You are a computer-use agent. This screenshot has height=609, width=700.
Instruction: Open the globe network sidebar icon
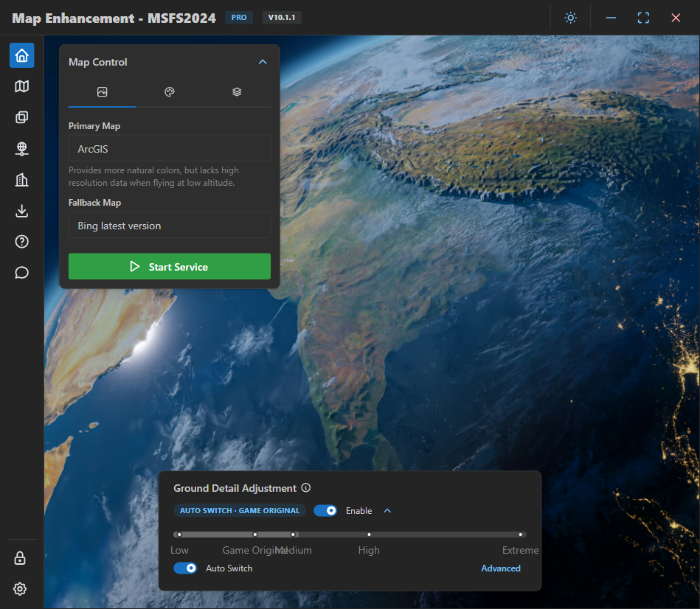(22, 149)
